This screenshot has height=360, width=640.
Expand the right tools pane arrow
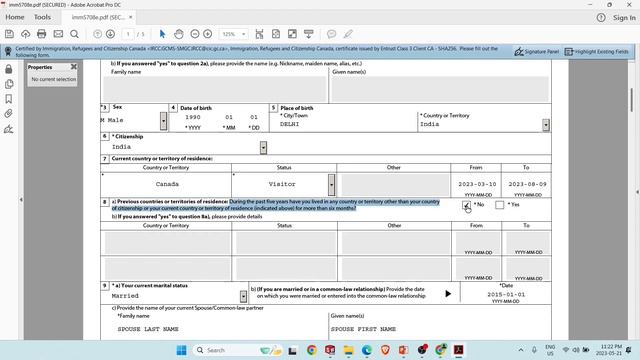(x=637, y=191)
